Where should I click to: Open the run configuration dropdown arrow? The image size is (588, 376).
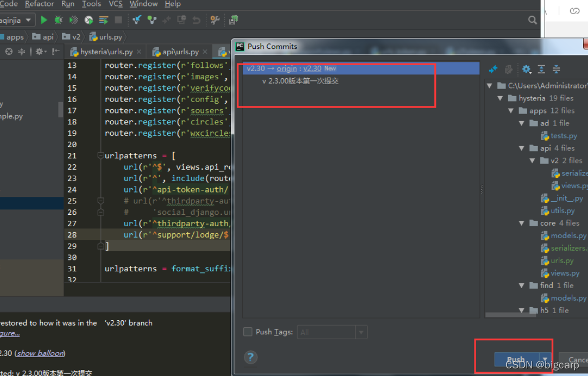[28, 20]
